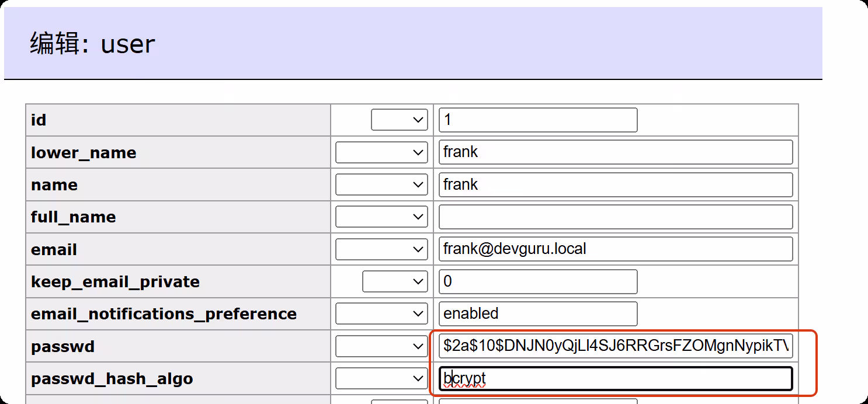
Task: Select the empty full_name input box
Action: click(615, 217)
